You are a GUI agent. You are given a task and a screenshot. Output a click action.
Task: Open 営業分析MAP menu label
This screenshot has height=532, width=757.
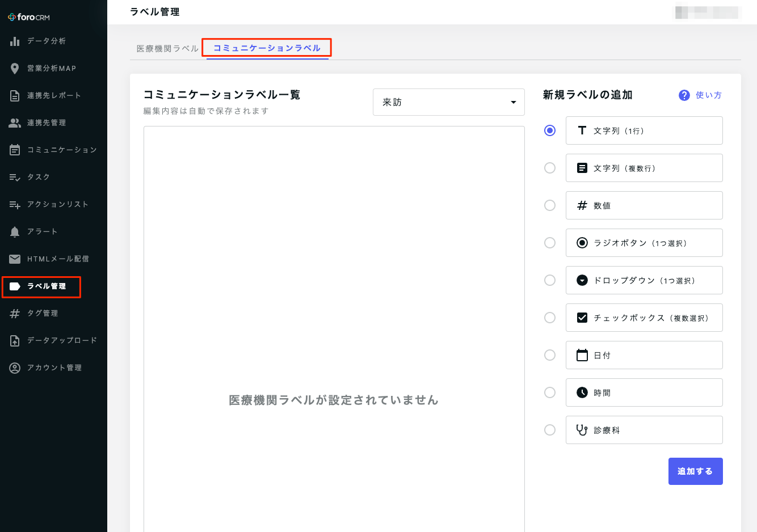pyautogui.click(x=52, y=68)
